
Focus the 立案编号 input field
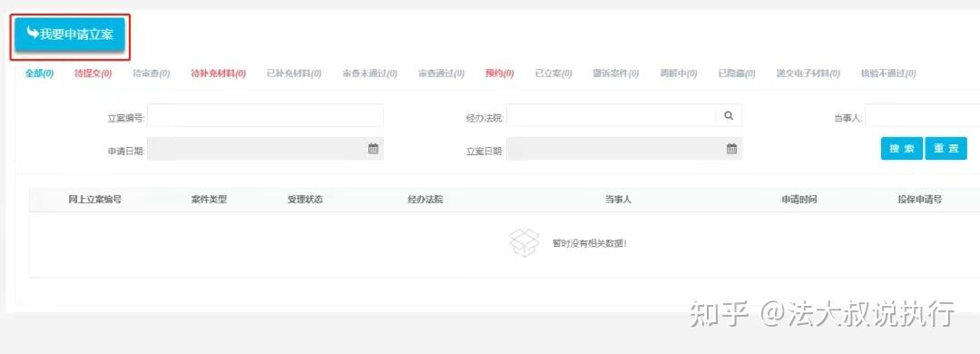265,115
